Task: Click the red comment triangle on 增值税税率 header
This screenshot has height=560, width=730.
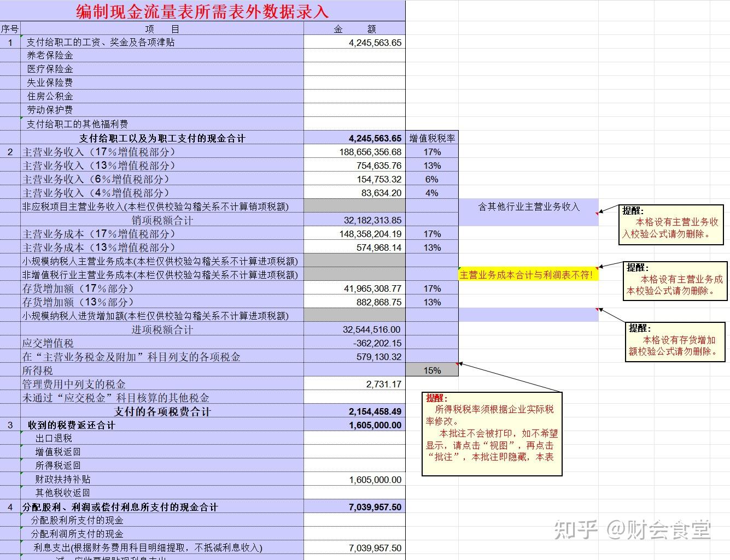Action: (457, 134)
